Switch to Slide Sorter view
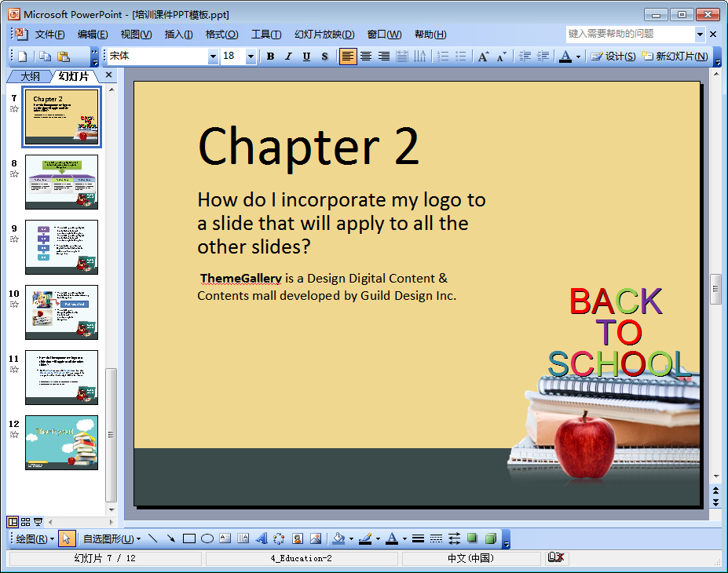 pyautogui.click(x=25, y=522)
